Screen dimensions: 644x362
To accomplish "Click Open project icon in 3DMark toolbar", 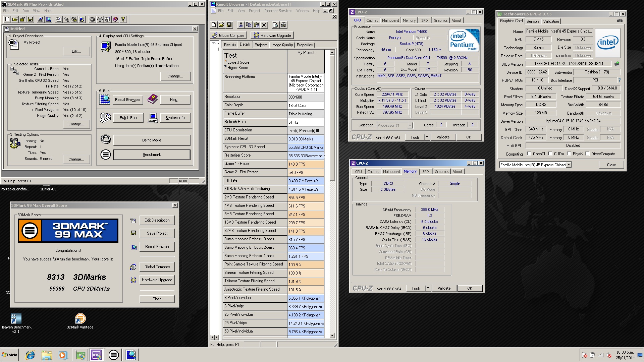I will tap(15, 19).
